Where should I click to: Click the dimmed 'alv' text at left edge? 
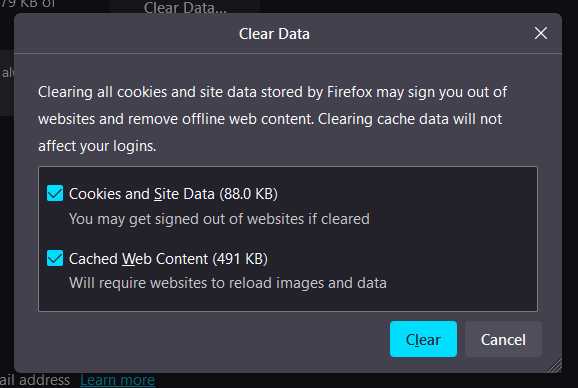pyautogui.click(x=7, y=73)
